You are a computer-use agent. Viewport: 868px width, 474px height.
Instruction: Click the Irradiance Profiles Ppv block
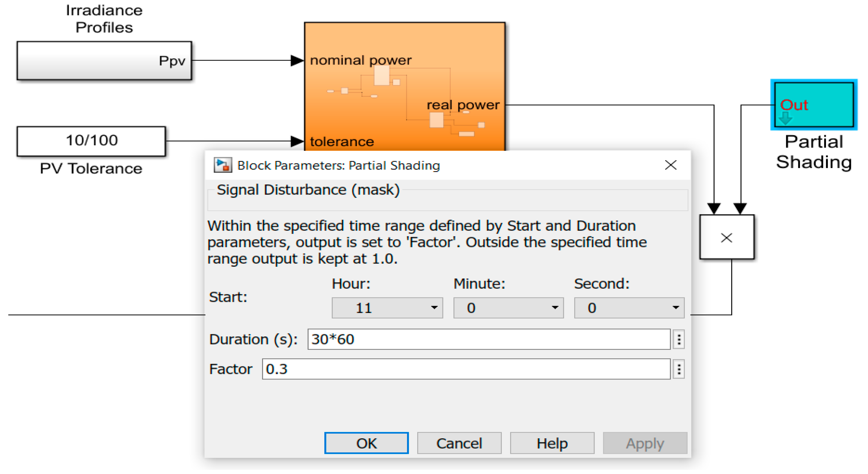104,61
